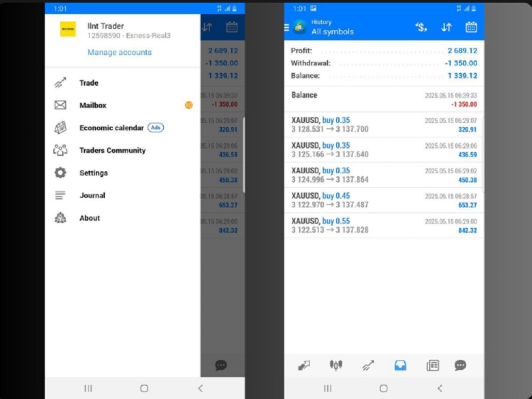Tap the dimmed chat bubble icon in left phone
Viewport: 532px width, 399px height.
coord(221,365)
